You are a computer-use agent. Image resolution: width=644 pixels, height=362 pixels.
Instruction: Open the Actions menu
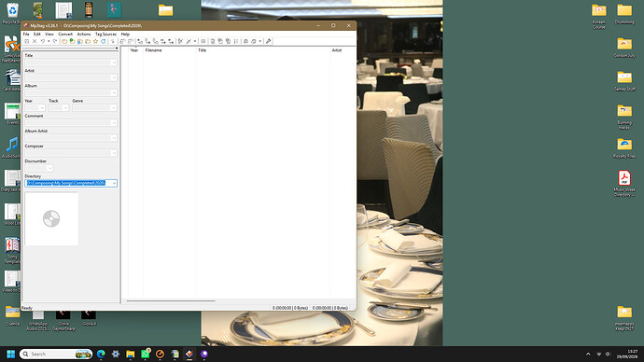point(84,35)
